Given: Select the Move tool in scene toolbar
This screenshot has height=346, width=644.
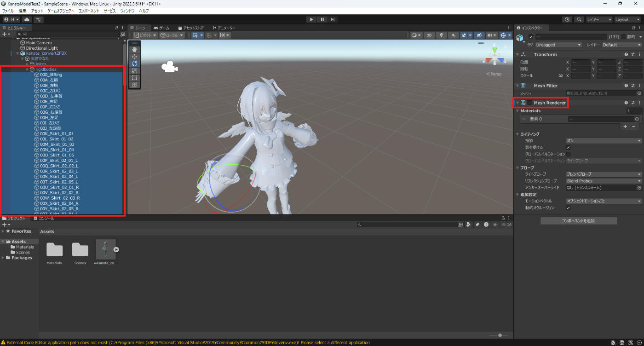Looking at the screenshot, I should coord(134,57).
